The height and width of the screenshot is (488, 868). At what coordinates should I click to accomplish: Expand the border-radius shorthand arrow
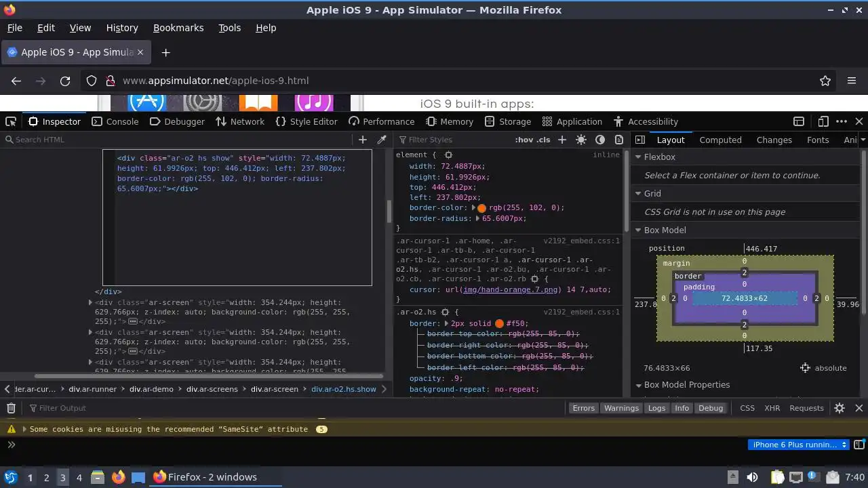click(x=477, y=219)
